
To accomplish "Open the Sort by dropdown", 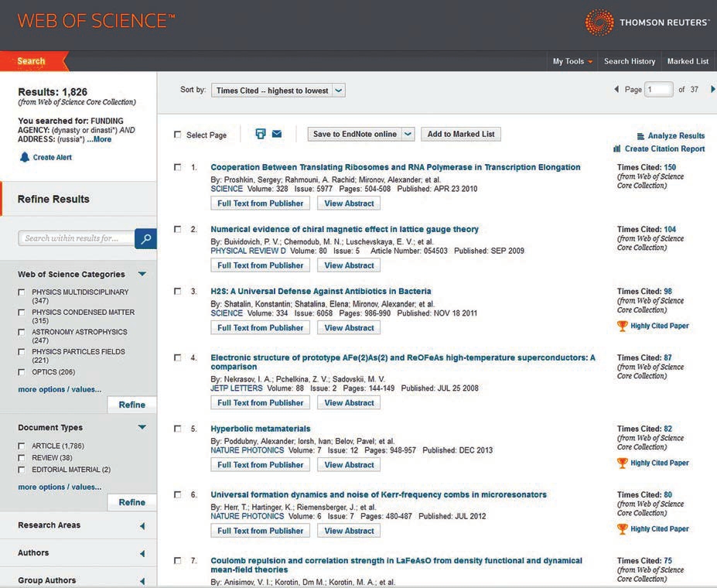I will (278, 91).
